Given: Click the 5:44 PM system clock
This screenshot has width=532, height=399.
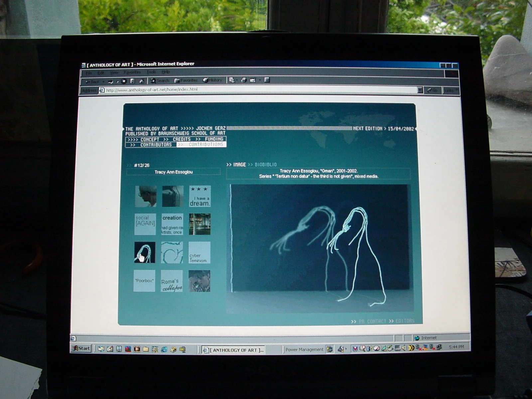Looking at the screenshot, I should tap(456, 347).
